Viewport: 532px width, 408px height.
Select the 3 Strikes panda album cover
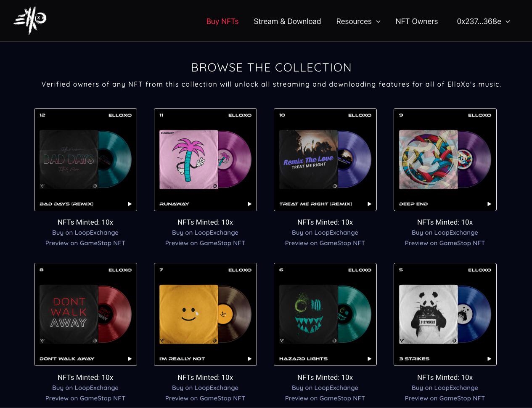coord(429,314)
